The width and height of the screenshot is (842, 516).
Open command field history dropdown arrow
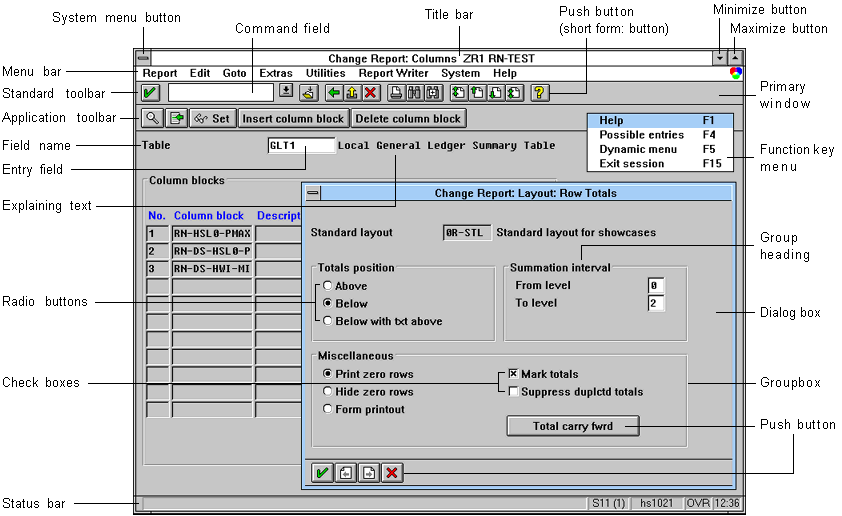point(285,92)
